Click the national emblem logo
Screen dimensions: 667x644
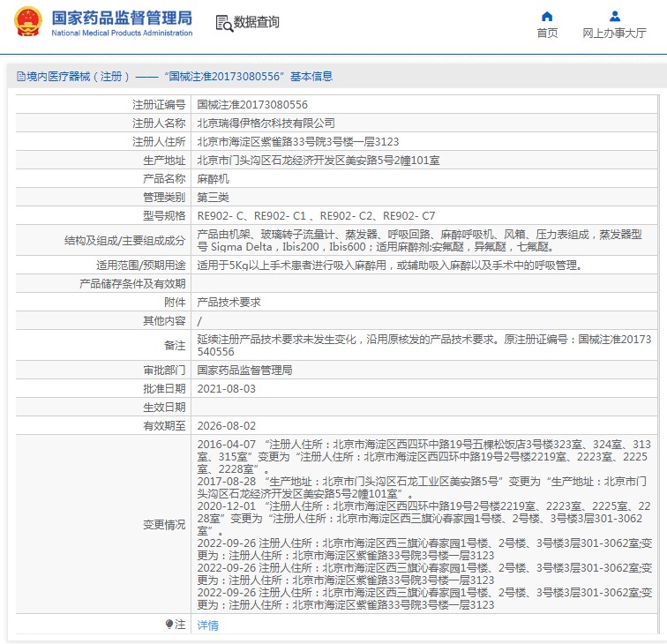coord(27,21)
